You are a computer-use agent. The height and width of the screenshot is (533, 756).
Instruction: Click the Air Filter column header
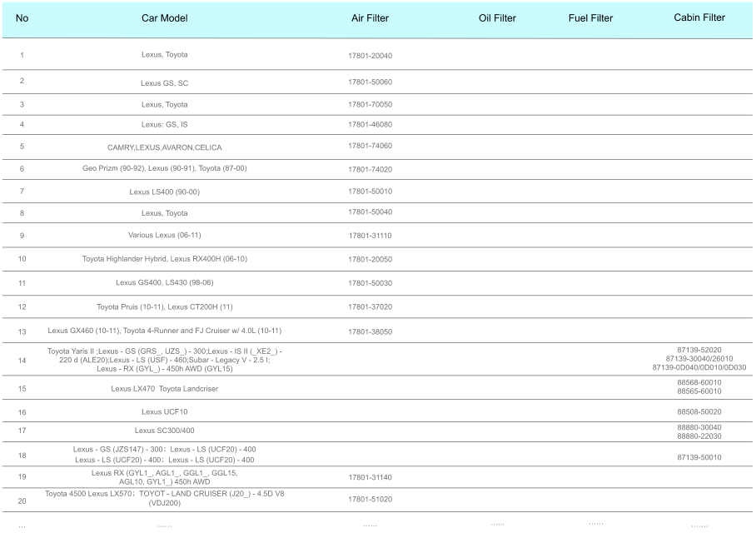point(370,18)
